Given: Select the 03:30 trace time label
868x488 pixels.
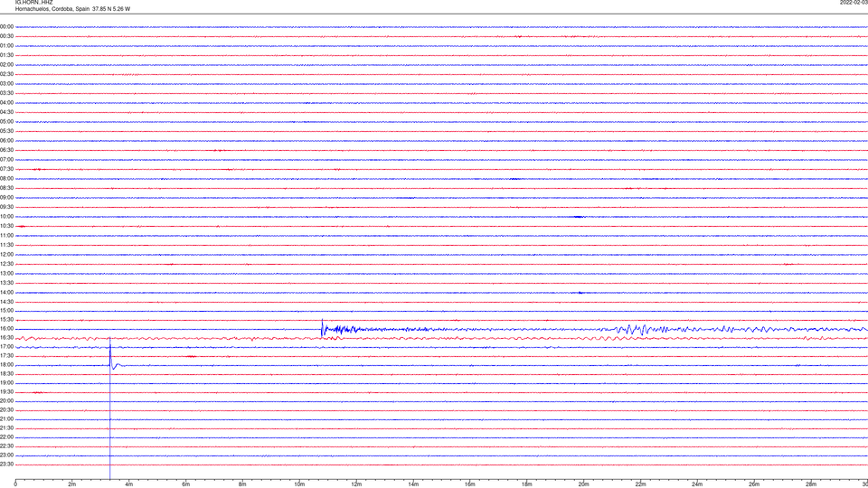Looking at the screenshot, I should pyautogui.click(x=6, y=93).
